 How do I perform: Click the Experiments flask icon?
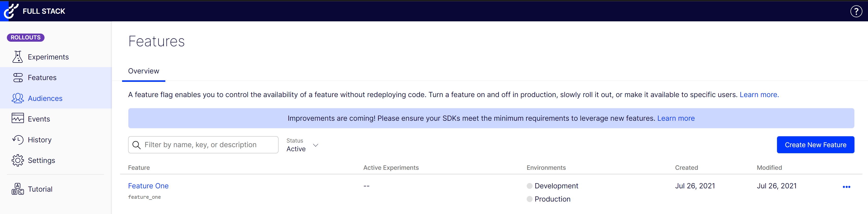18,57
